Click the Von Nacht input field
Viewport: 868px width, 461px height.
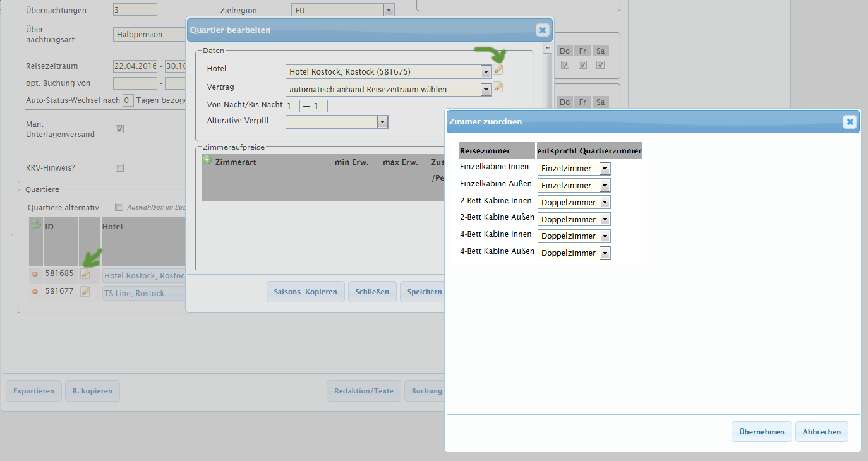point(292,106)
